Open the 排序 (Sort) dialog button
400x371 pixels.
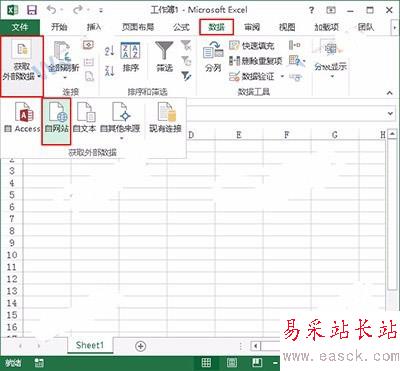click(x=130, y=57)
